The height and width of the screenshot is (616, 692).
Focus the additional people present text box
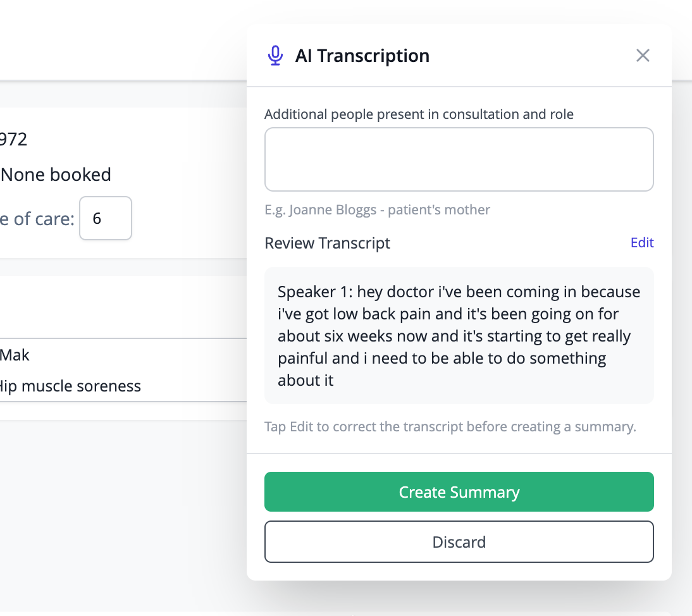(x=459, y=159)
